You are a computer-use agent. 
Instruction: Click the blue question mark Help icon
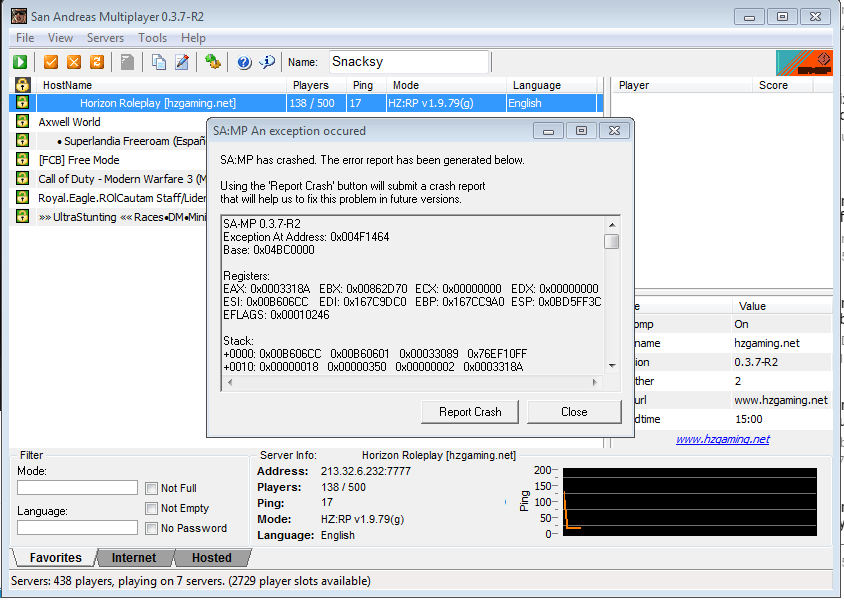(244, 62)
